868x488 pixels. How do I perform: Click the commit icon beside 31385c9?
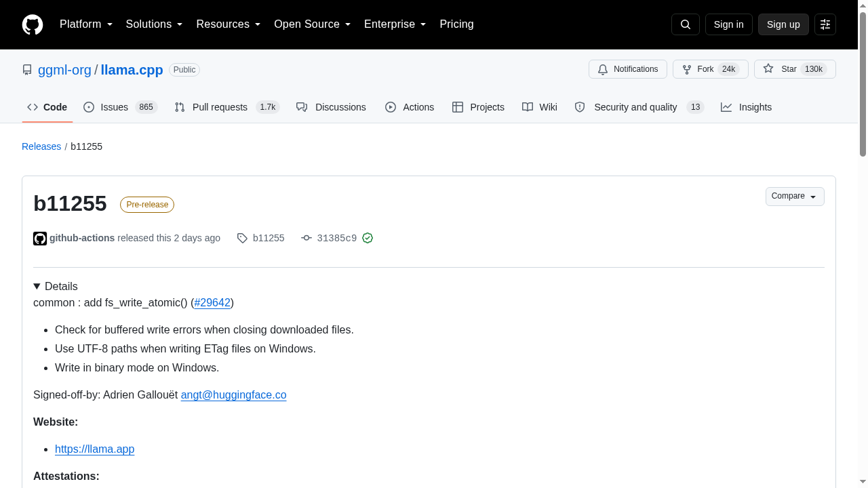tap(307, 239)
